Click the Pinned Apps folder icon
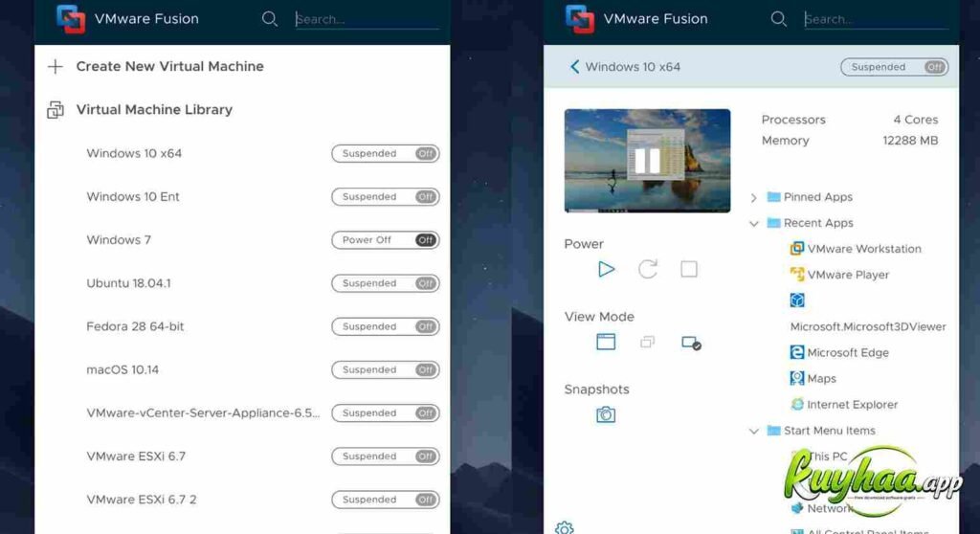 coord(773,196)
